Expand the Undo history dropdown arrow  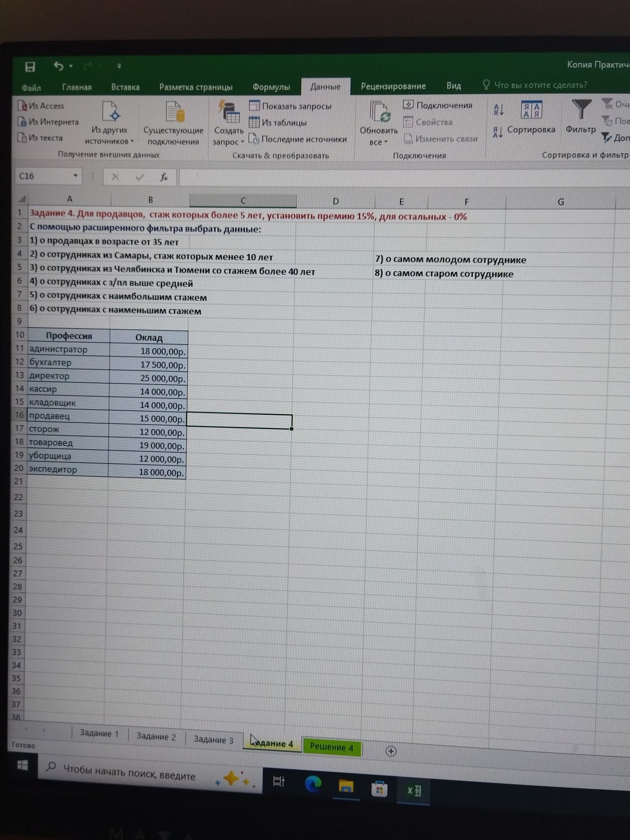(x=71, y=66)
